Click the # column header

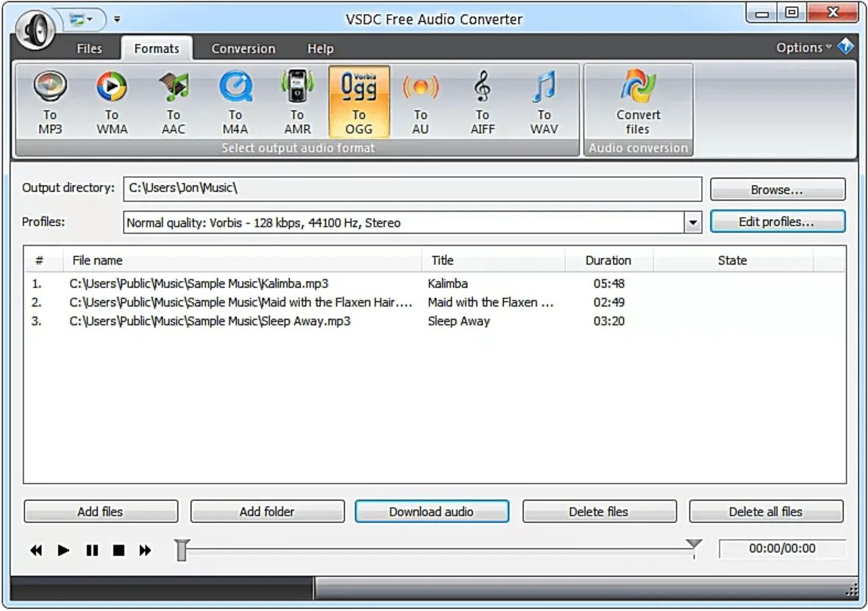click(x=42, y=260)
